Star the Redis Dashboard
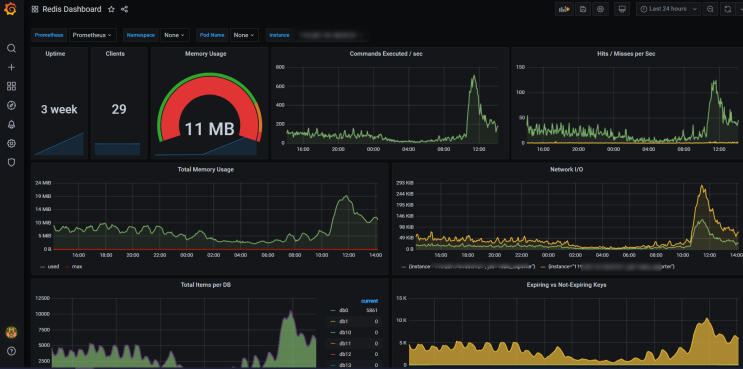The width and height of the screenshot is (743, 369). [x=111, y=9]
